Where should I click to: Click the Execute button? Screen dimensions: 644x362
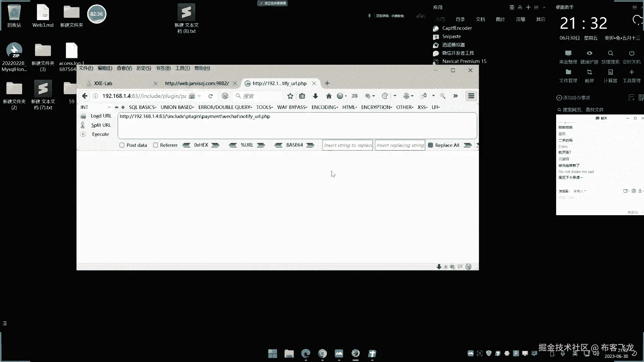(x=100, y=134)
